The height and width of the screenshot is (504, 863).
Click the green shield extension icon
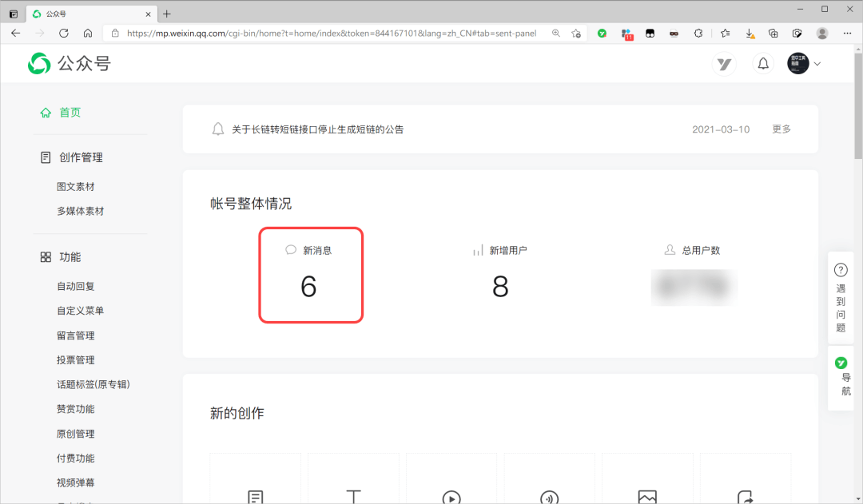tap(603, 33)
